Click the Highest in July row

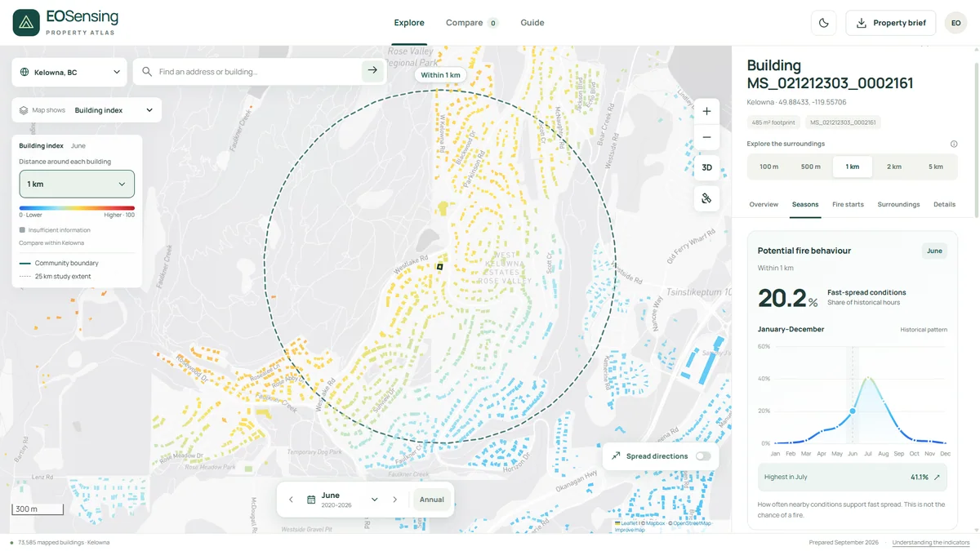(x=853, y=477)
